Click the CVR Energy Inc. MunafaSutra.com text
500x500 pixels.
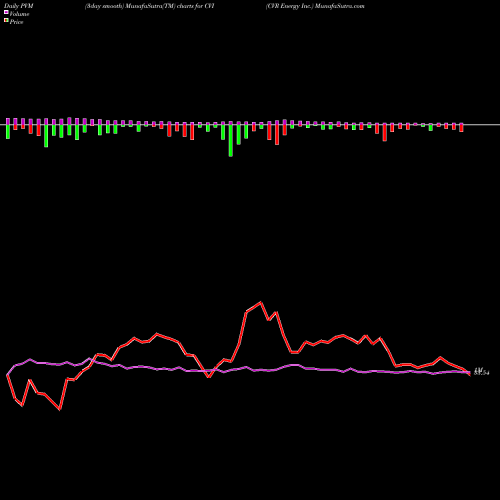coord(315,6)
